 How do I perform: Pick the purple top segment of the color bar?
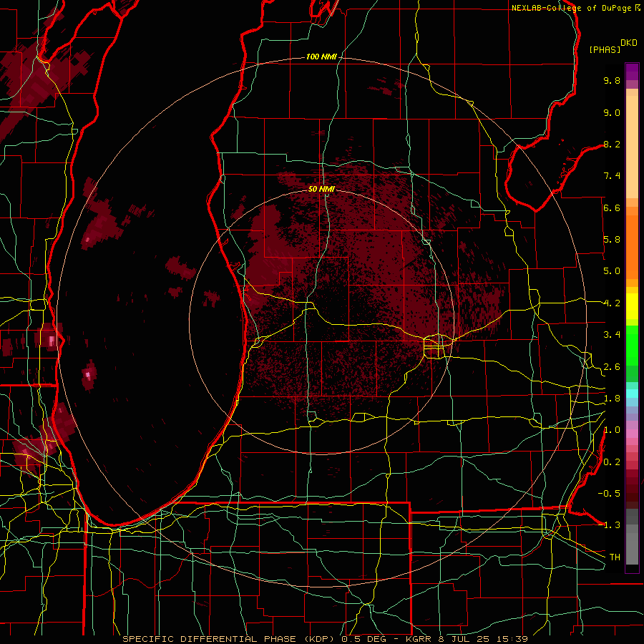point(632,72)
